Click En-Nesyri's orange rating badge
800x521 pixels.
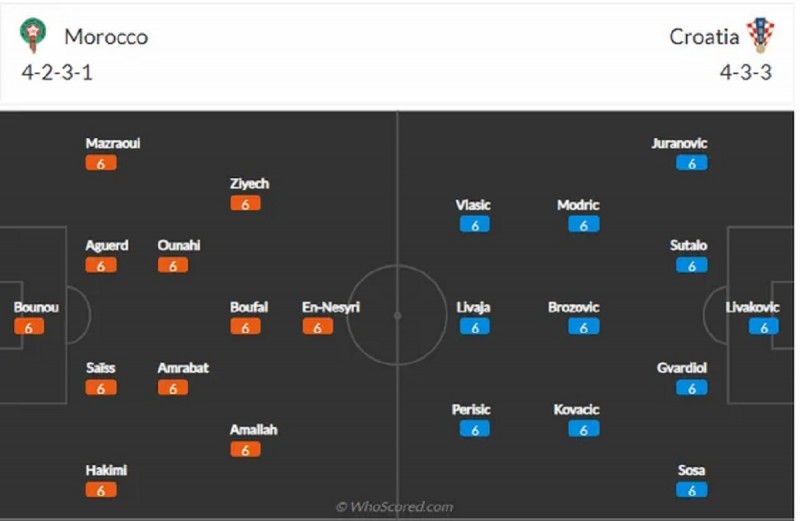(317, 327)
